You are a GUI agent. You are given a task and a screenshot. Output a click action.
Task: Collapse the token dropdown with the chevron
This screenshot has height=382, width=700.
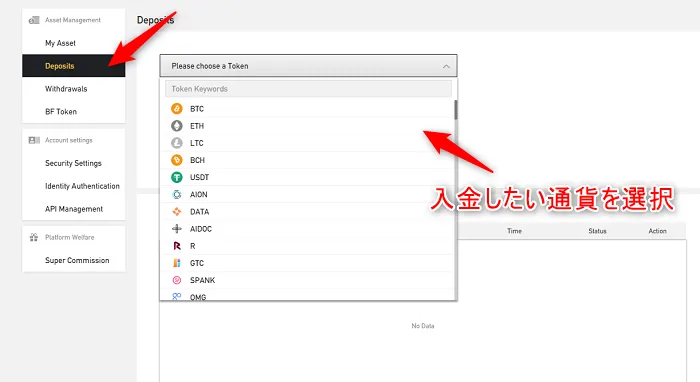(x=446, y=66)
